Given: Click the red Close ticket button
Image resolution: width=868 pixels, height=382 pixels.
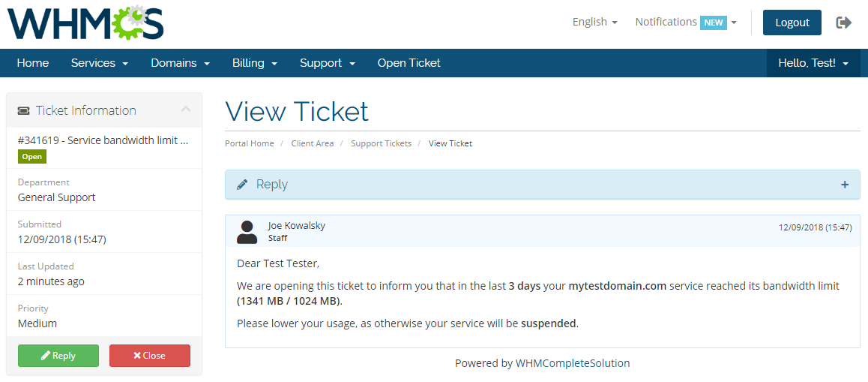Looking at the screenshot, I should (150, 356).
